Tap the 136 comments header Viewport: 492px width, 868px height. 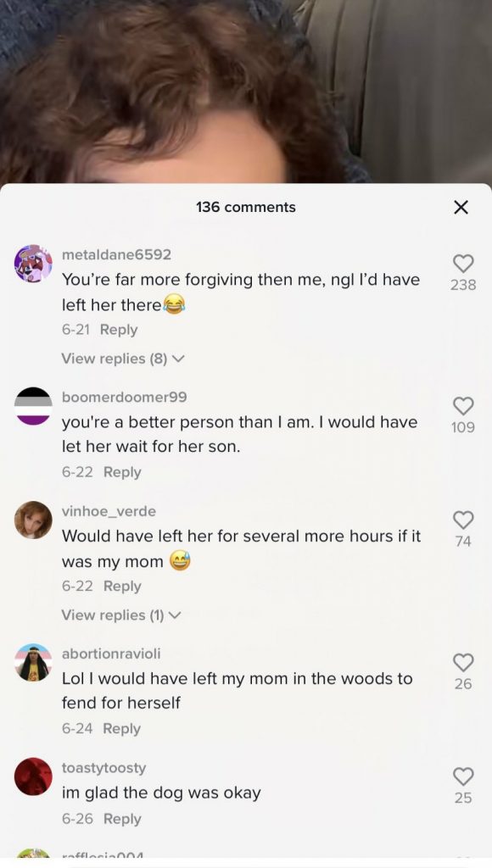tap(246, 207)
